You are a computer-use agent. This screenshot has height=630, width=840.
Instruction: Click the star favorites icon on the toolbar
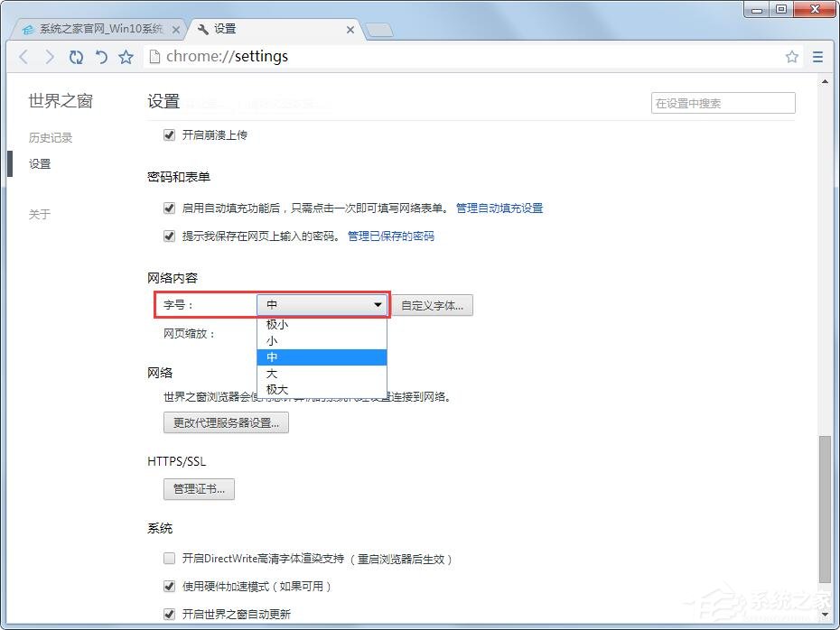tap(126, 56)
